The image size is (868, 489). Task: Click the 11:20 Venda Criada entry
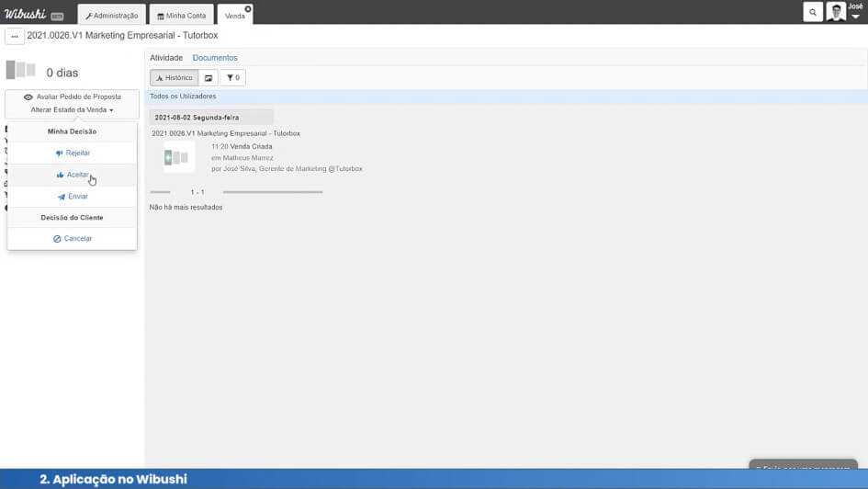pos(242,147)
